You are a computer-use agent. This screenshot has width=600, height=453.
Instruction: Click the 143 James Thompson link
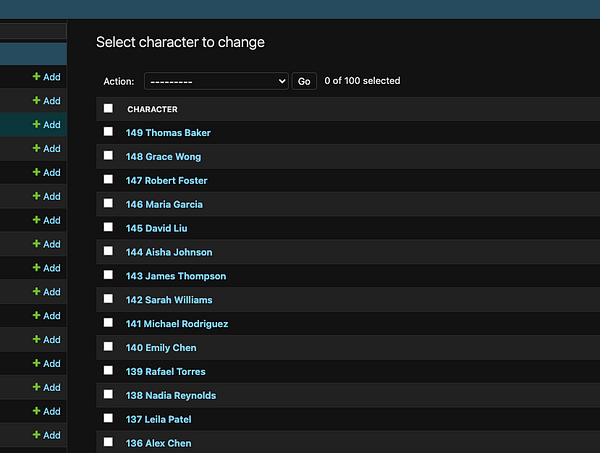click(176, 276)
